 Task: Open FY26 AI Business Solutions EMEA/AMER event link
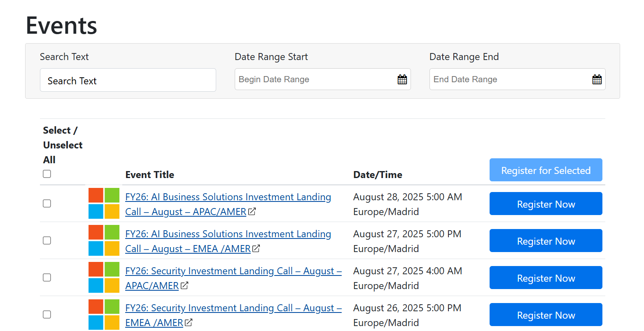(228, 234)
